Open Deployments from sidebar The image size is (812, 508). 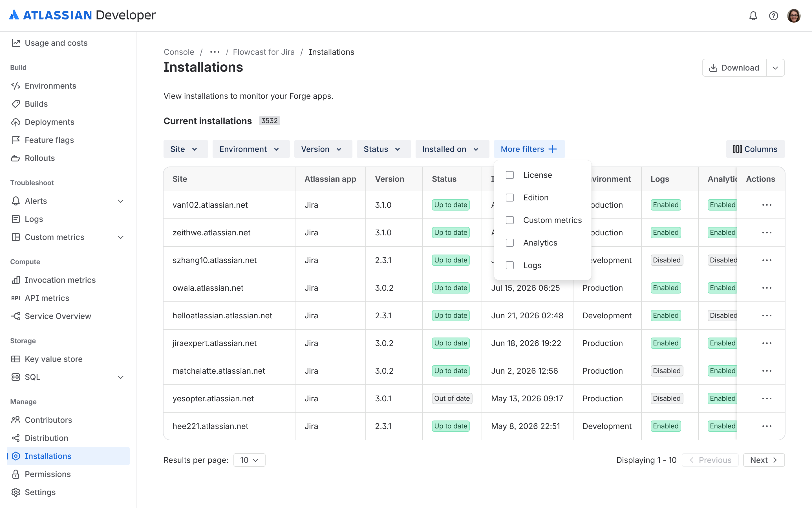coord(68,122)
